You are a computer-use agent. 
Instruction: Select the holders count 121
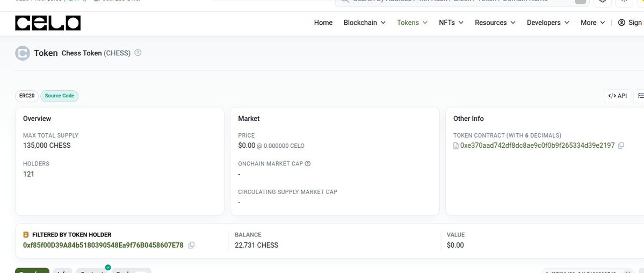[x=28, y=174]
